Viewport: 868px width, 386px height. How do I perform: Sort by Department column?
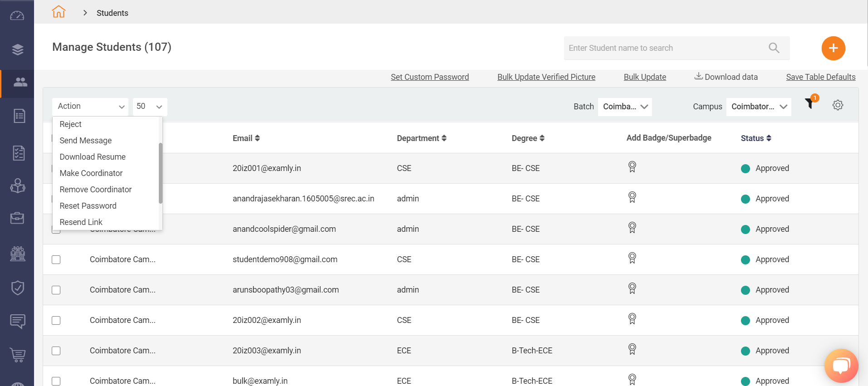(422, 138)
